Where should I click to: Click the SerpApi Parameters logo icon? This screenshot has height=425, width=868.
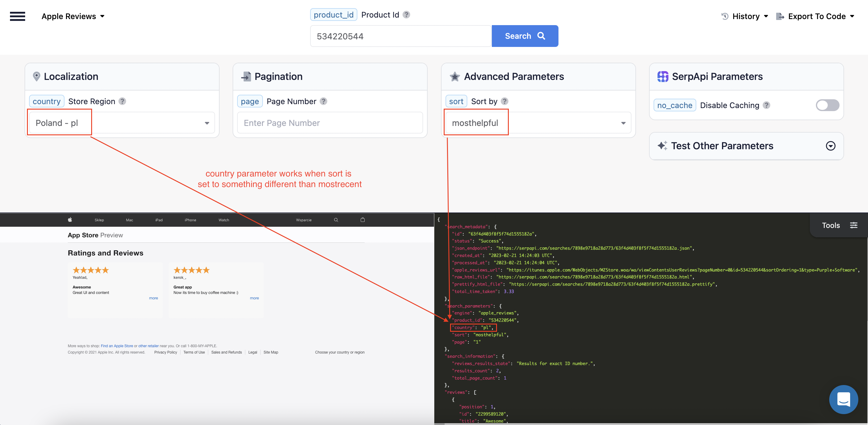coord(662,77)
